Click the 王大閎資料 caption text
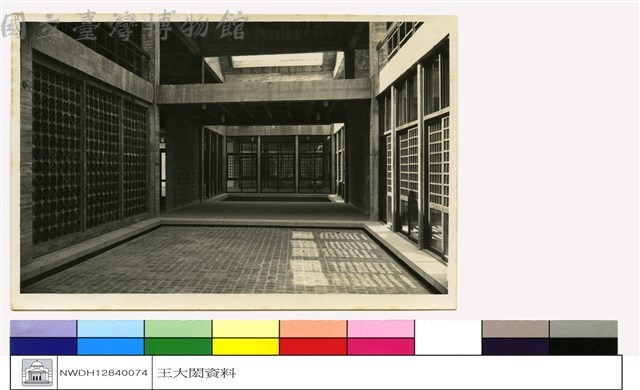 point(196,373)
